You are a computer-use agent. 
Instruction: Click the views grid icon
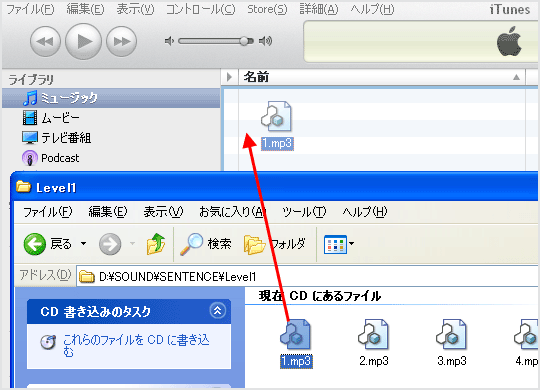click(x=335, y=244)
